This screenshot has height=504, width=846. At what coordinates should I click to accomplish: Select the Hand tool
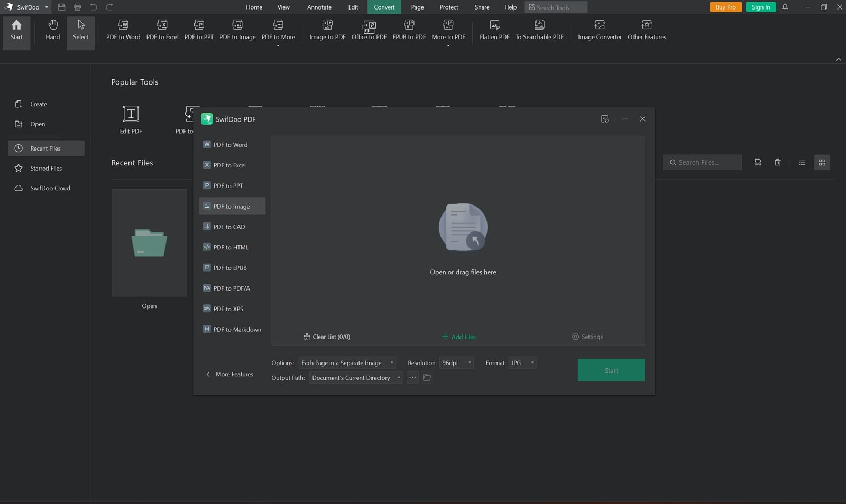click(x=52, y=31)
